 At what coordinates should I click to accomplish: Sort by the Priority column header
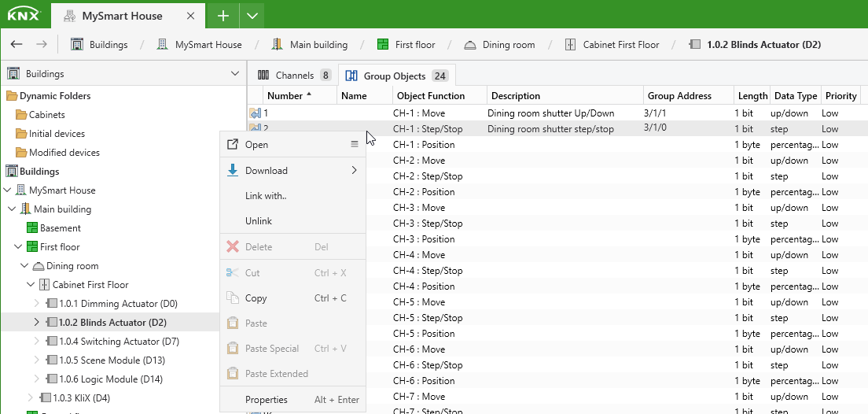click(x=841, y=95)
